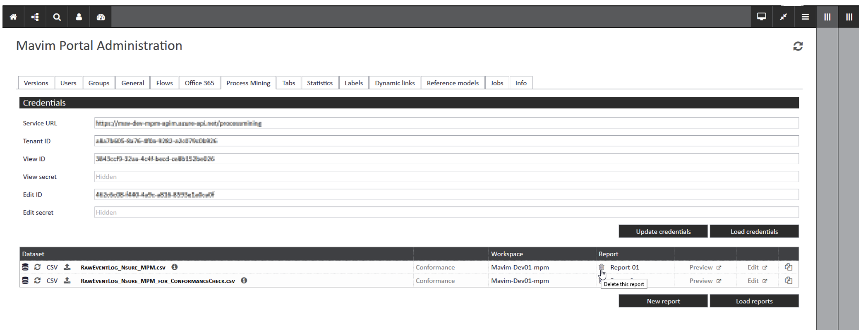Click Mavim-Dev01-mpm in the Report-01 row
This screenshot has height=336, width=868.
pyautogui.click(x=520, y=267)
